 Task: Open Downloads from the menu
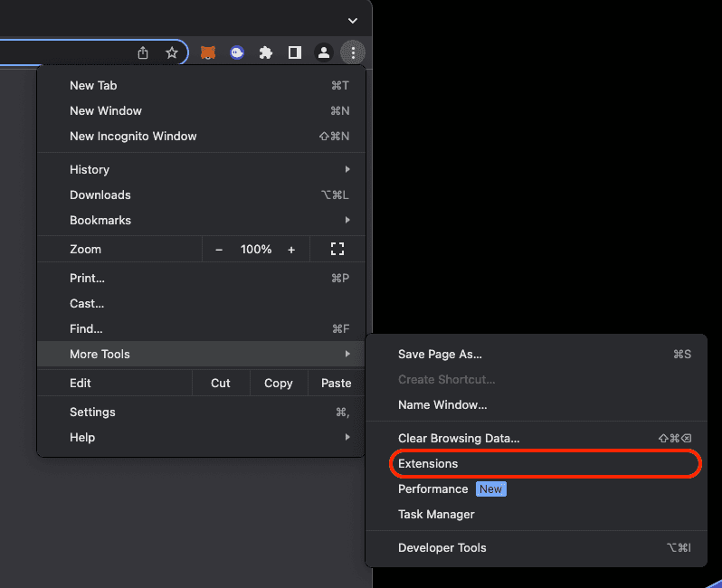pyautogui.click(x=201, y=194)
